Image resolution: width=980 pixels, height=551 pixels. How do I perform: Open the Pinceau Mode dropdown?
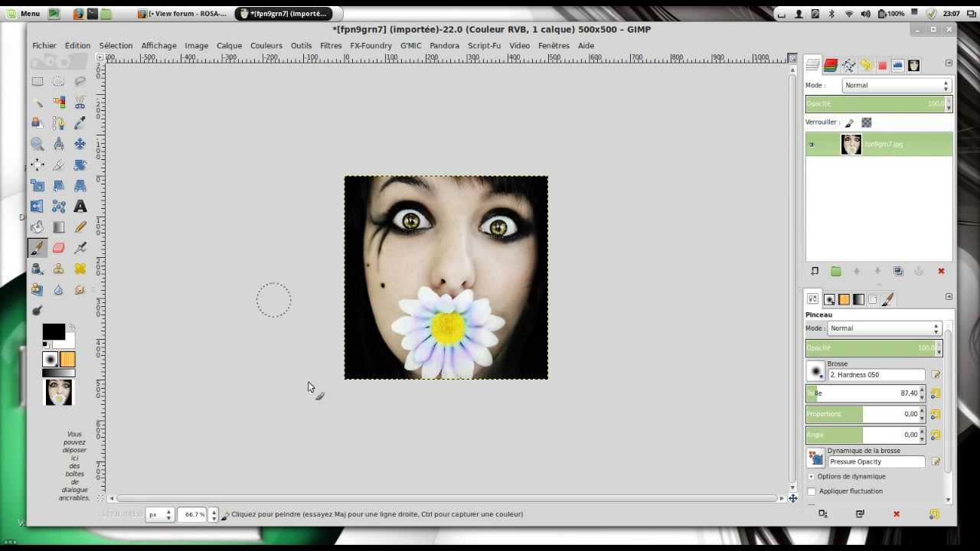[x=884, y=328]
